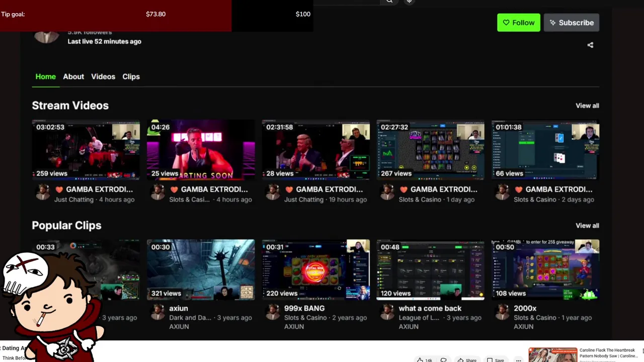
Task: Click the YouTube thumbs-up like button
Action: (x=425, y=359)
